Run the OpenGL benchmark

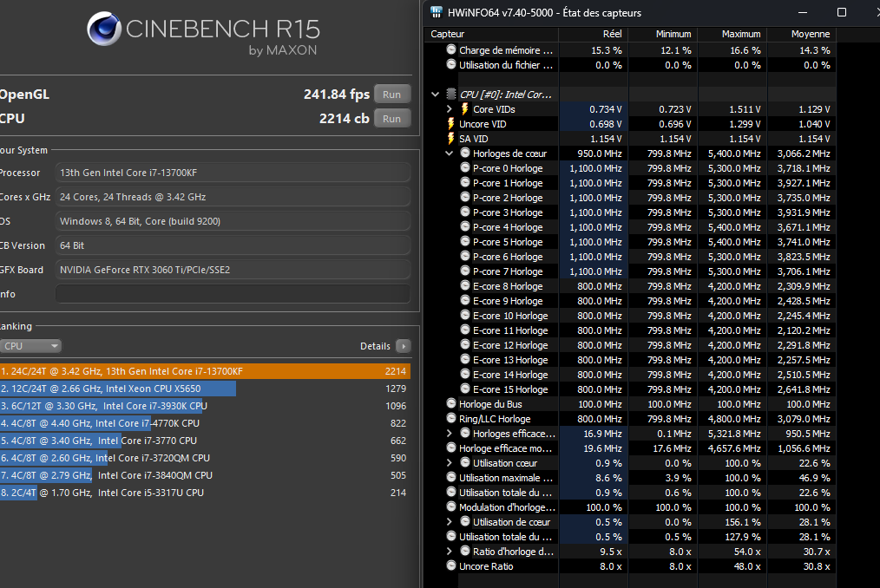(x=391, y=95)
